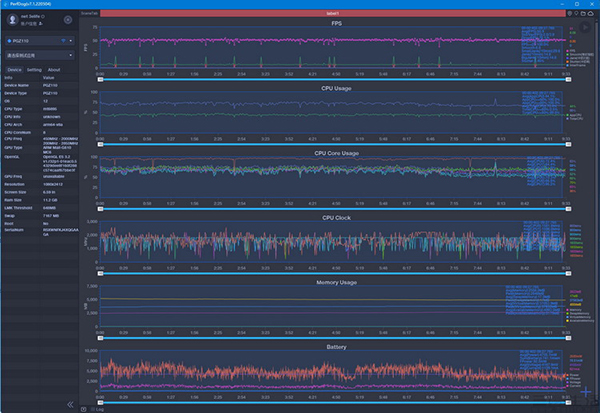The image size is (600, 413).
Task: Select the Device tab
Action: click(x=13, y=70)
